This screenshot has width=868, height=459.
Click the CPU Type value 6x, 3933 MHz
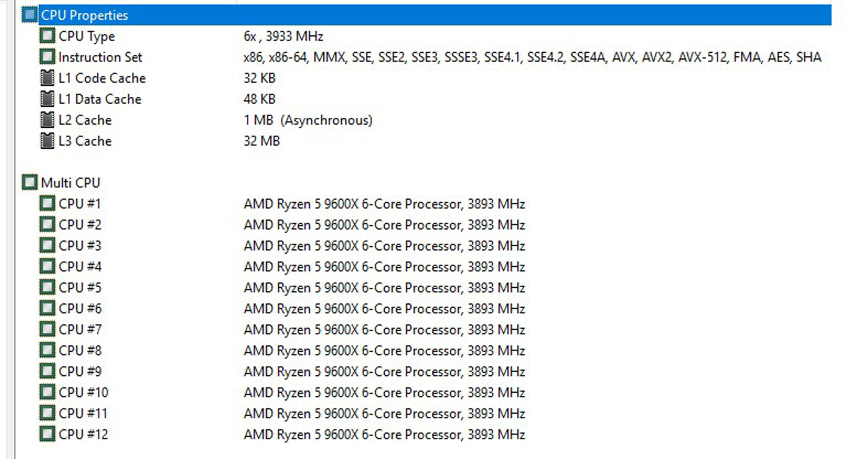click(x=283, y=36)
